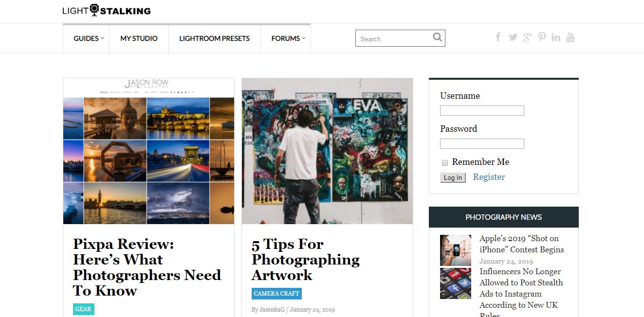The image size is (644, 317).
Task: Open the Camera Craft category tag
Action: (x=276, y=294)
